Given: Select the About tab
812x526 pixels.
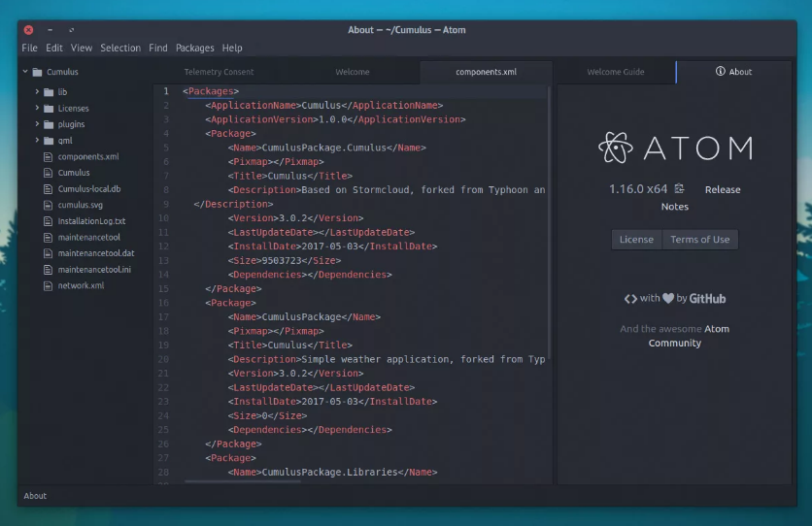Looking at the screenshot, I should coord(733,72).
